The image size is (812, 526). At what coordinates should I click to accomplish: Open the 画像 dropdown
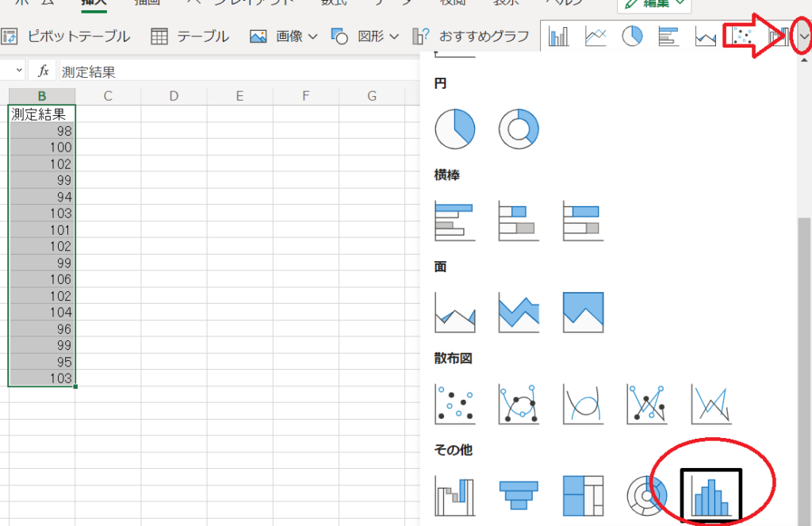[x=283, y=36]
